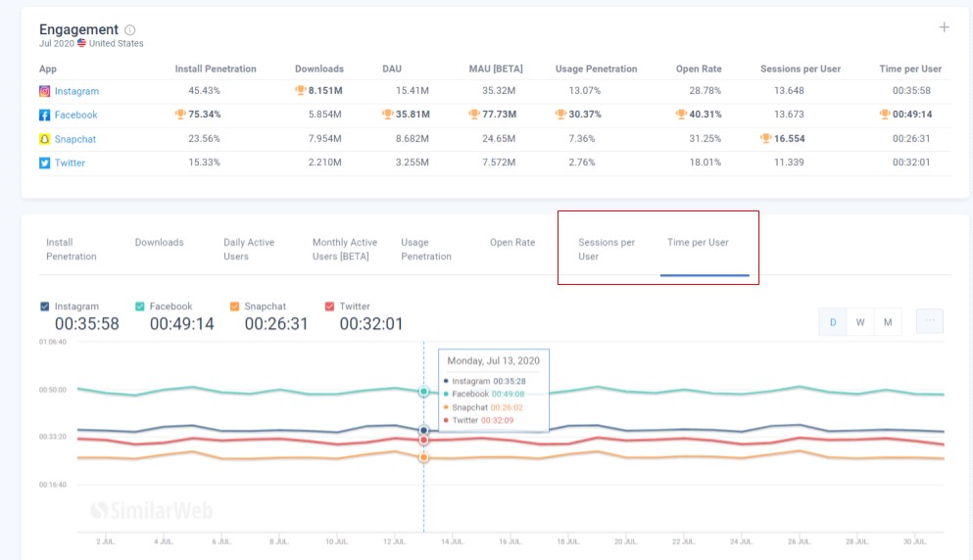This screenshot has width=973, height=560.
Task: Uncheck the Facebook series checkbox
Action: [139, 306]
